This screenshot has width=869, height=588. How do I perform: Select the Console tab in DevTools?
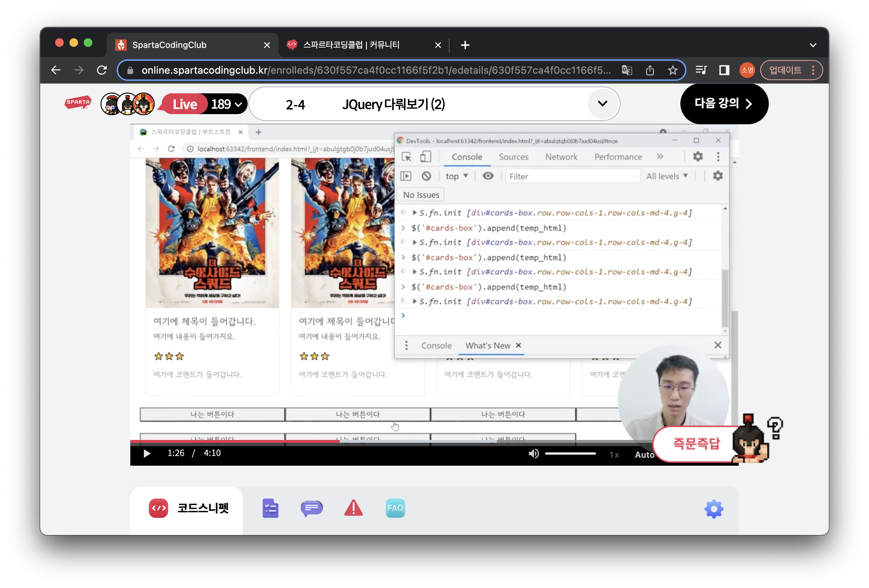(x=467, y=157)
